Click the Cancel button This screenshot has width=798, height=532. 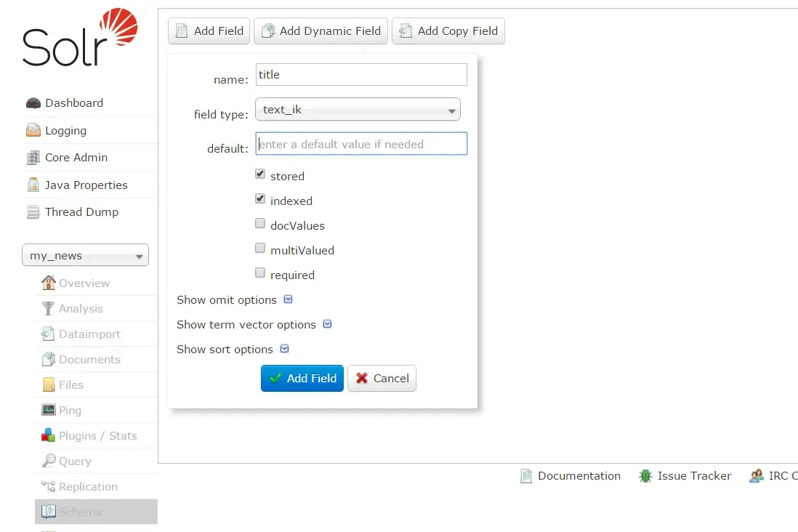coord(382,378)
